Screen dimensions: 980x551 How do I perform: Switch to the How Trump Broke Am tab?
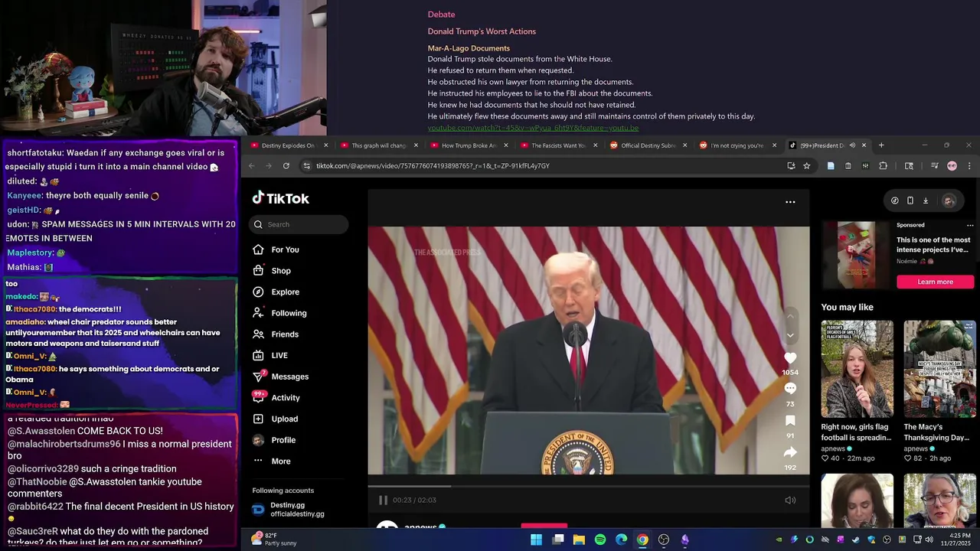469,145
